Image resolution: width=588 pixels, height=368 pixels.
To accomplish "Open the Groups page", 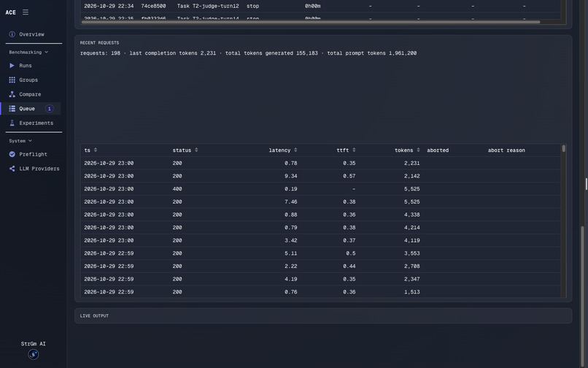I will coord(28,80).
